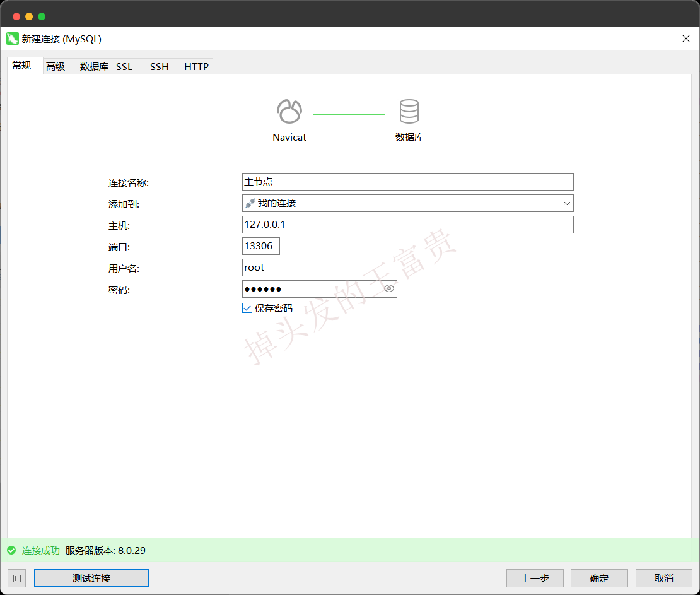The width and height of the screenshot is (700, 595).
Task: Click the 用户名 field showing root
Action: point(319,268)
